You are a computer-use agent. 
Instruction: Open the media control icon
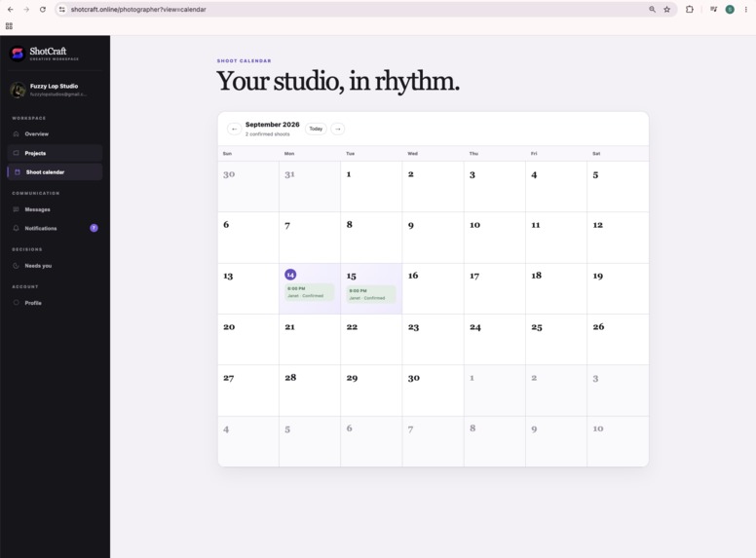coord(713,9)
